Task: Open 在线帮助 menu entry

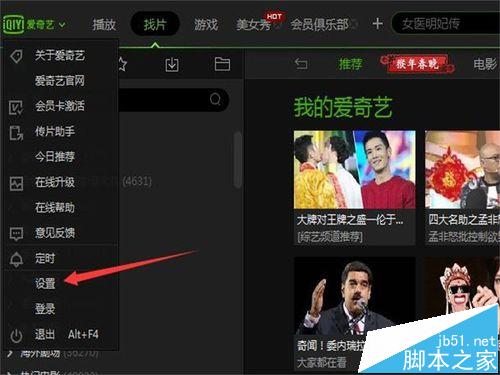Action: [55, 207]
